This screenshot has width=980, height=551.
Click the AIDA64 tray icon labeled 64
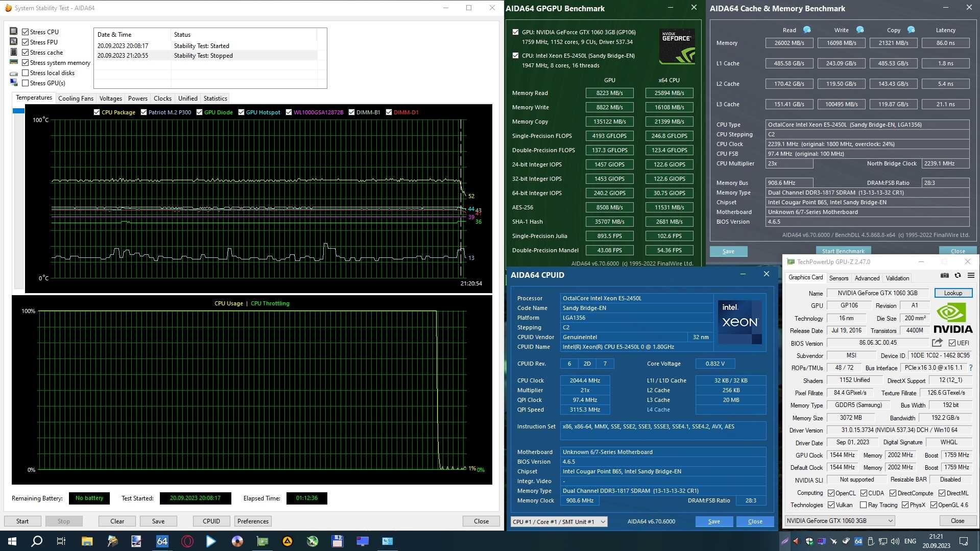[858, 541]
